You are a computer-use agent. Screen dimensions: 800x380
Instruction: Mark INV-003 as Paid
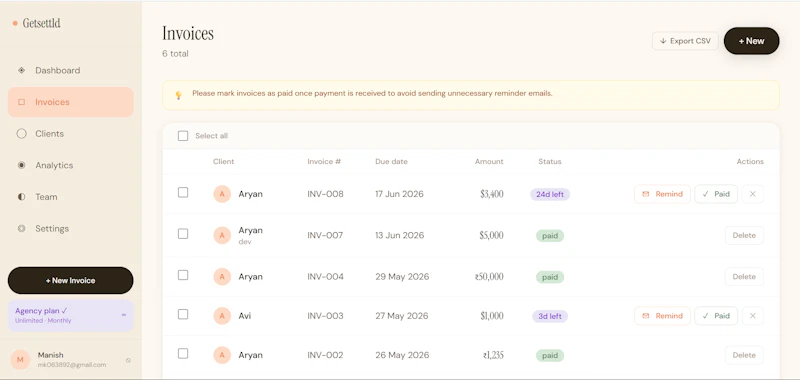(x=716, y=316)
